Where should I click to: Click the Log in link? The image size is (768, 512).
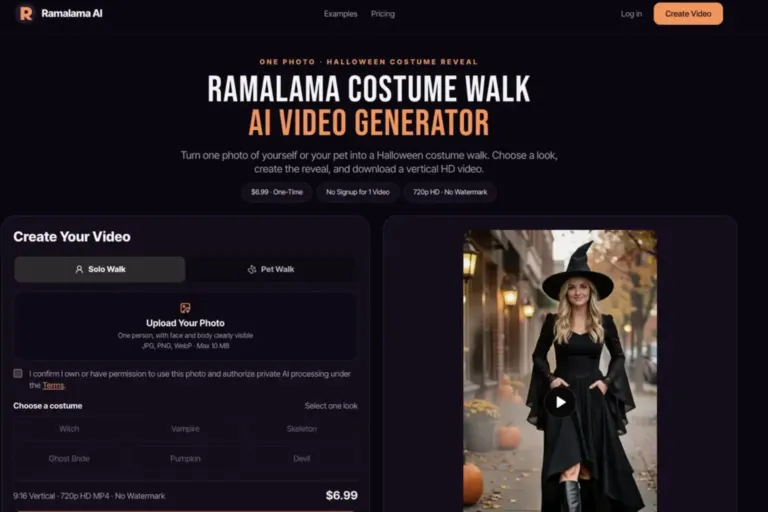coord(631,14)
